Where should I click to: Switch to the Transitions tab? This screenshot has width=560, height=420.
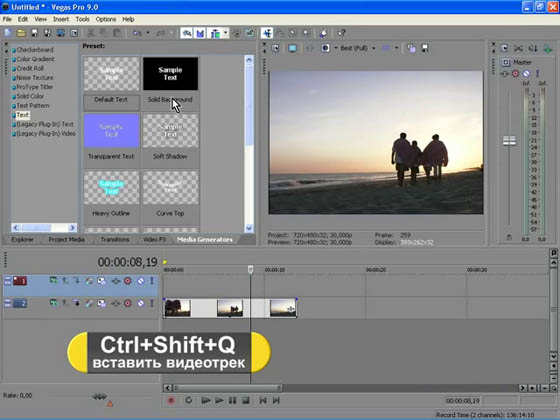coord(115,240)
